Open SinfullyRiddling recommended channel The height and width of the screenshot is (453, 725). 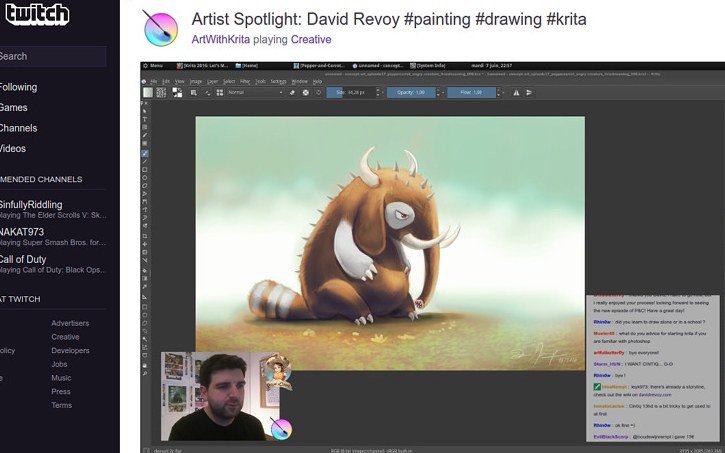31,204
